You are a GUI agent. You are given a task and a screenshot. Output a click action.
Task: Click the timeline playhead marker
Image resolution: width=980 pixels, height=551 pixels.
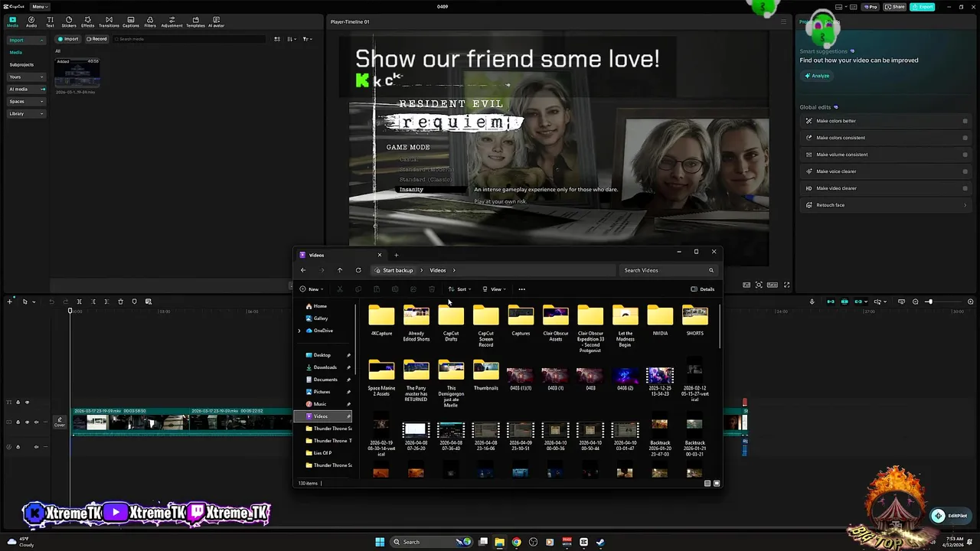[70, 311]
